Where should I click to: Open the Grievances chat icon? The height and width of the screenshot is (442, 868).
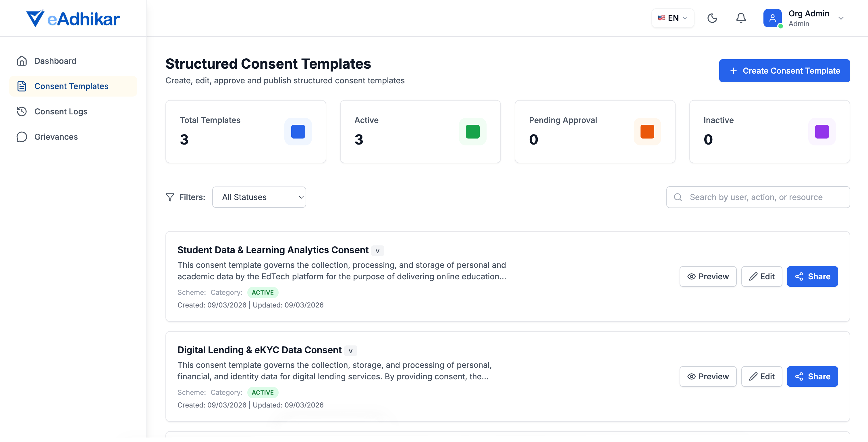22,137
